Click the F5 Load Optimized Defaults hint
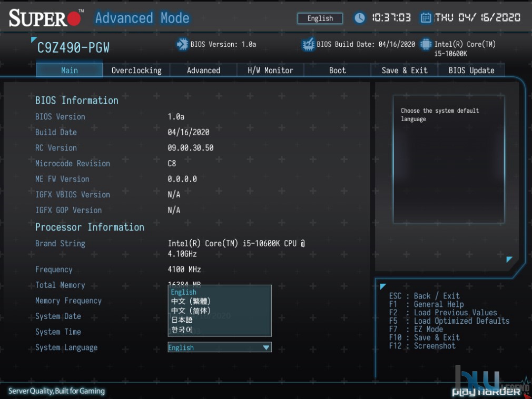Image resolution: width=532 pixels, height=399 pixels. click(x=449, y=321)
